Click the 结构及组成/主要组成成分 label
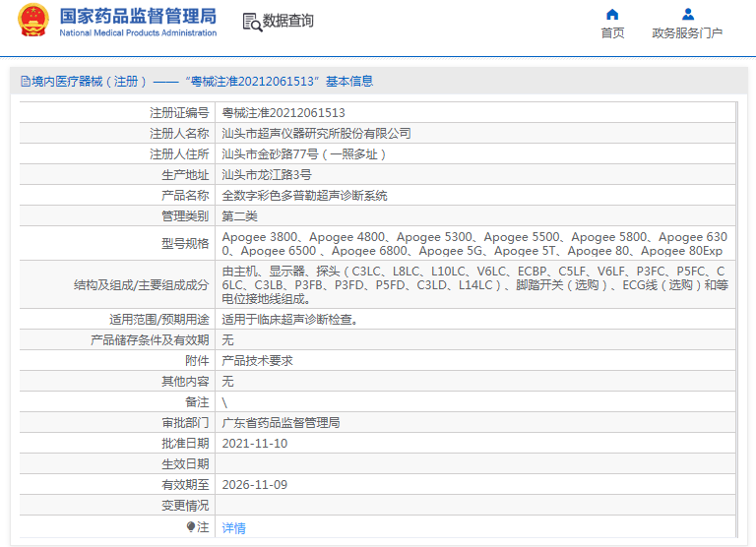The image size is (756, 547). click(142, 285)
